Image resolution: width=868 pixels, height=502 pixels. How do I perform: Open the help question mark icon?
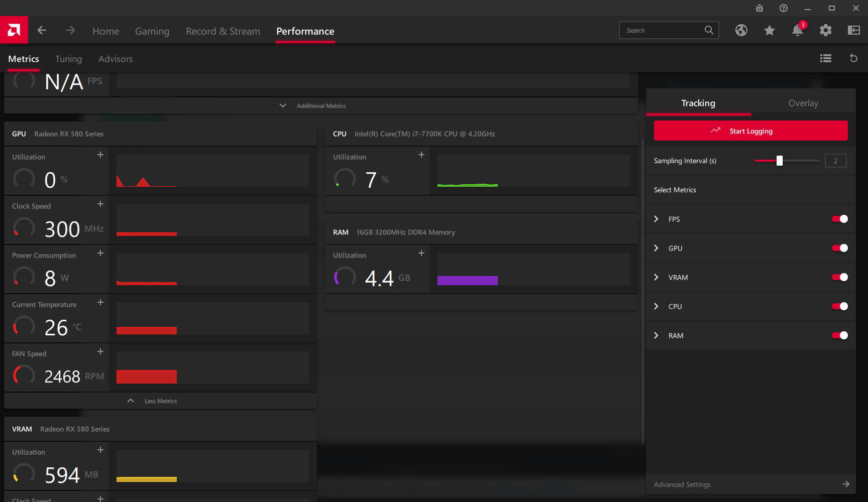click(784, 8)
